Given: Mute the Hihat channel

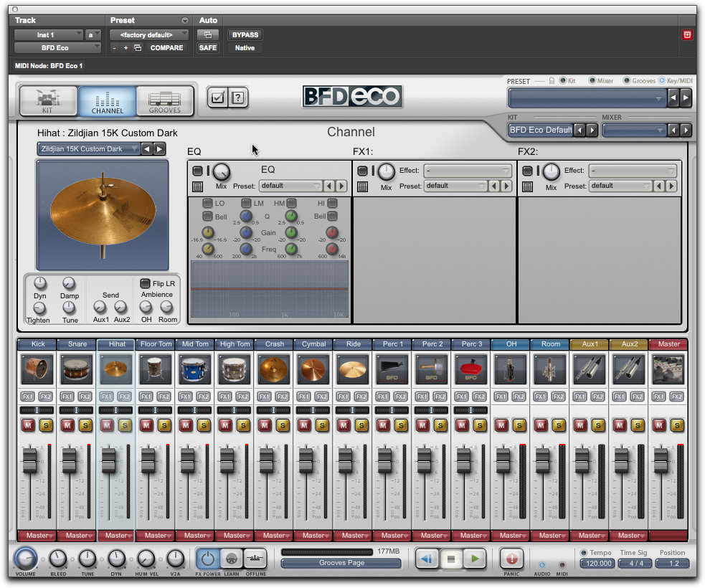Looking at the screenshot, I should [106, 425].
